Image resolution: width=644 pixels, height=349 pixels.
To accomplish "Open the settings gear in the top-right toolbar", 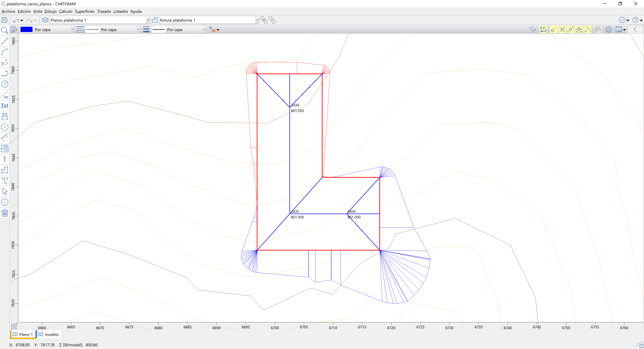I will click(608, 29).
